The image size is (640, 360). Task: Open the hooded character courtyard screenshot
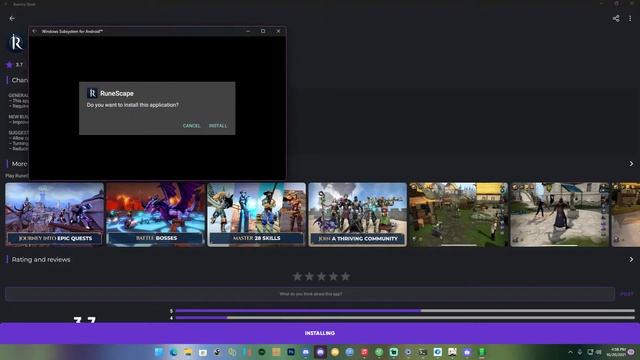[560, 214]
